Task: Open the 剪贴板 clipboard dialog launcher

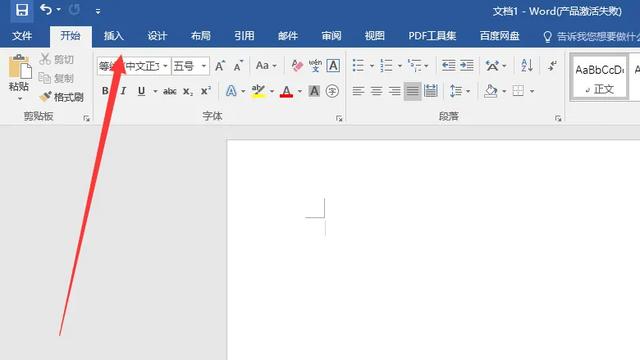Action: point(87,118)
